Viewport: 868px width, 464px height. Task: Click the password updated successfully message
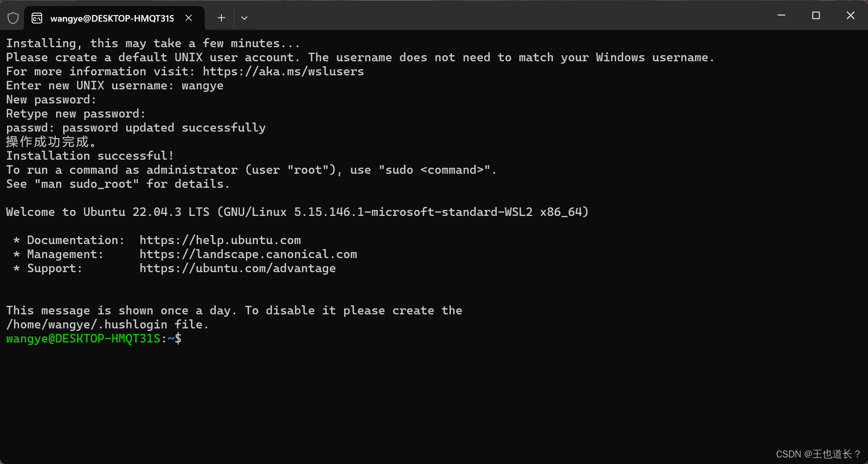[135, 128]
